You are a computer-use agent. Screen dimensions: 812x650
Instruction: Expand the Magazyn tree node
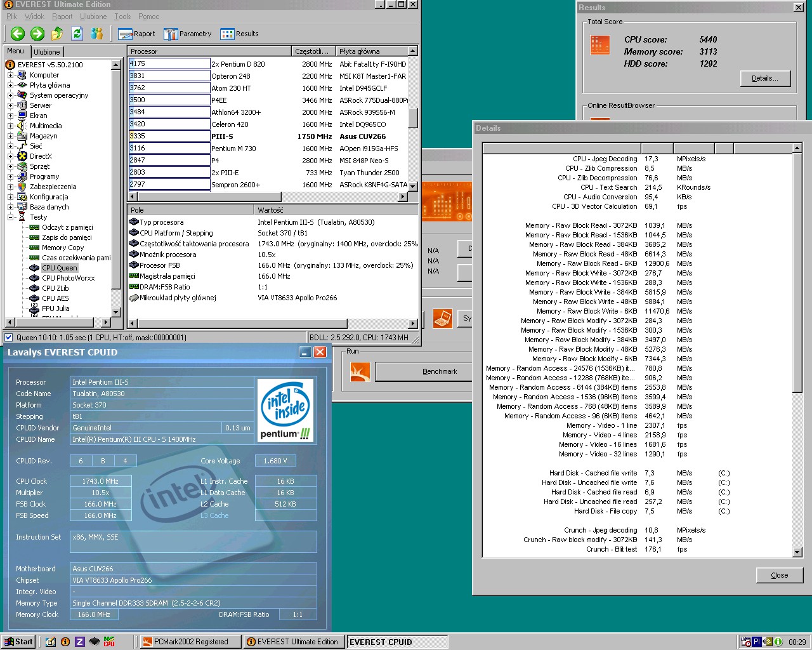point(10,136)
